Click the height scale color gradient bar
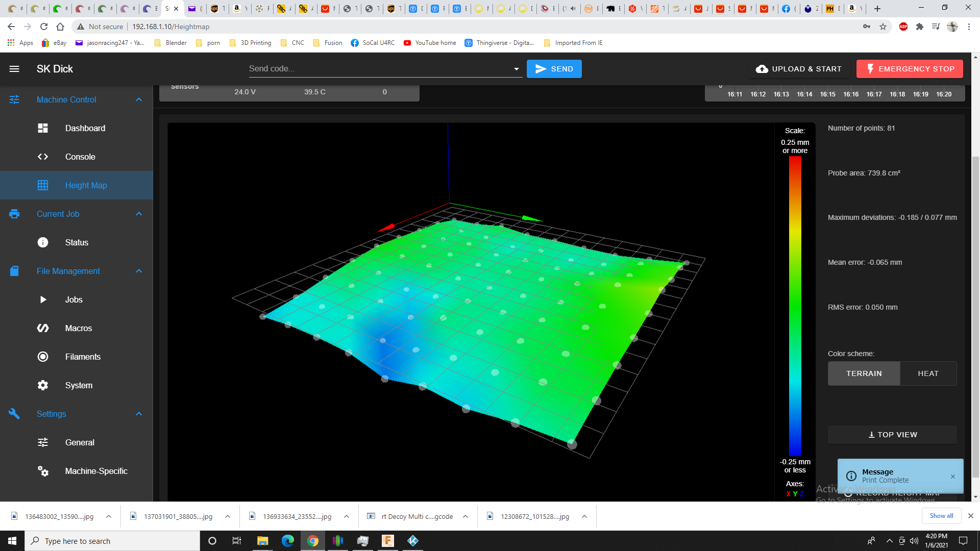980x551 pixels. click(x=795, y=306)
